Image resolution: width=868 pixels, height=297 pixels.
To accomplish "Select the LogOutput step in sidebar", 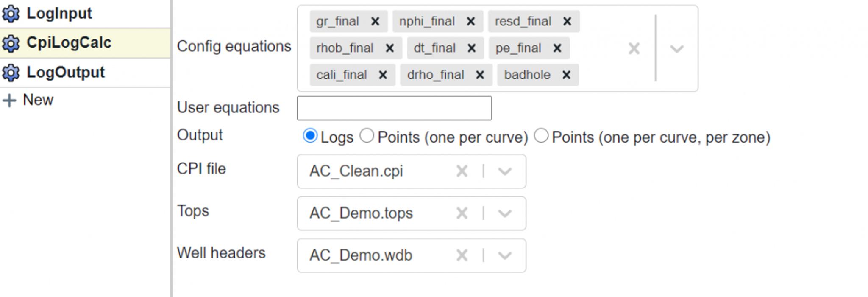I will pos(66,73).
